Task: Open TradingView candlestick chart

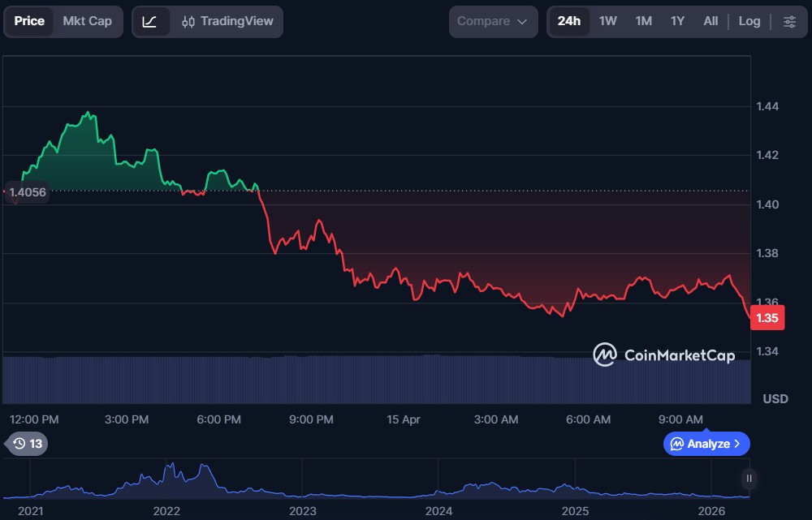Action: 227,22
